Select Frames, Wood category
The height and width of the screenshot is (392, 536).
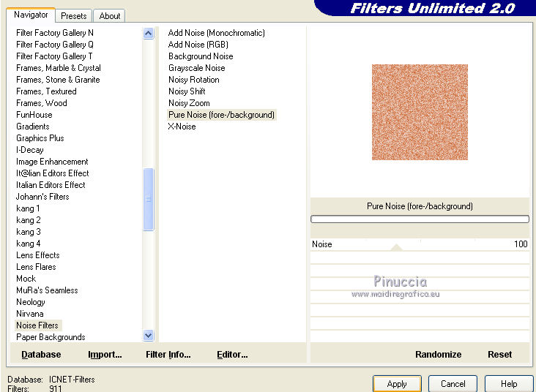(41, 103)
